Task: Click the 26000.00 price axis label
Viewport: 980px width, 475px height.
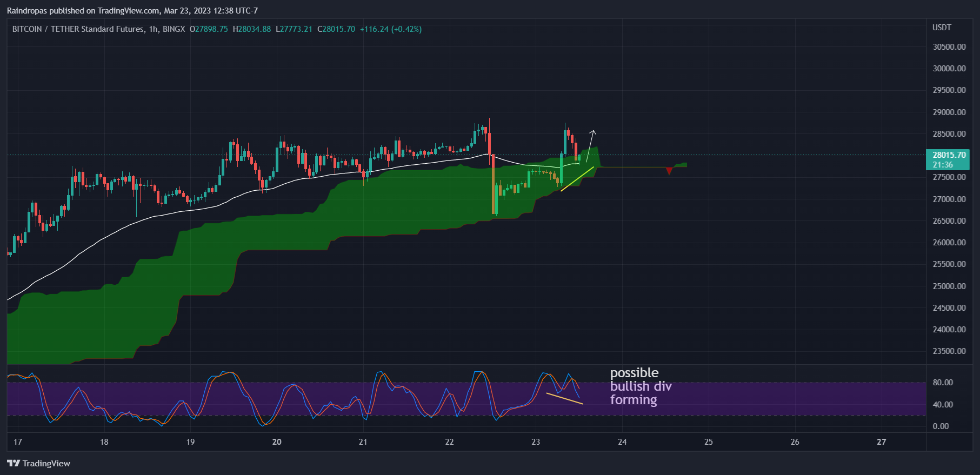Action: [x=949, y=243]
